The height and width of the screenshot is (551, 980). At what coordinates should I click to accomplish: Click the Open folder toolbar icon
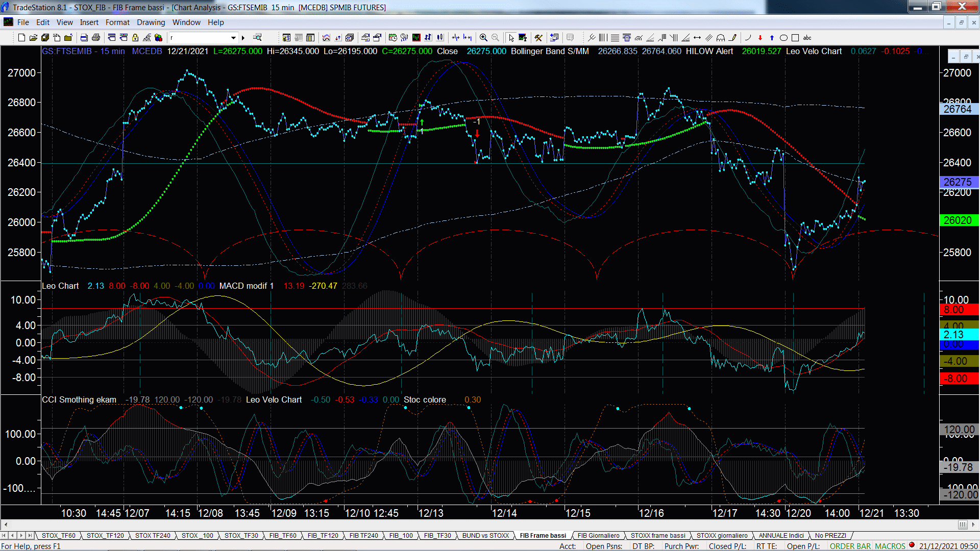[x=33, y=38]
